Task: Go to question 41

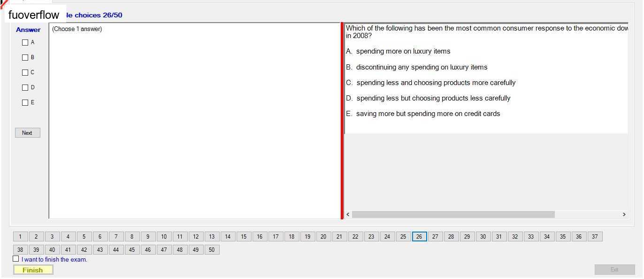Action: [68, 250]
